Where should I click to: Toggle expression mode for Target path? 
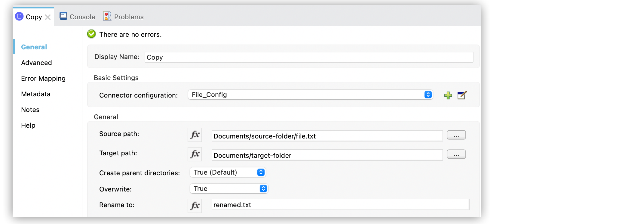(195, 154)
